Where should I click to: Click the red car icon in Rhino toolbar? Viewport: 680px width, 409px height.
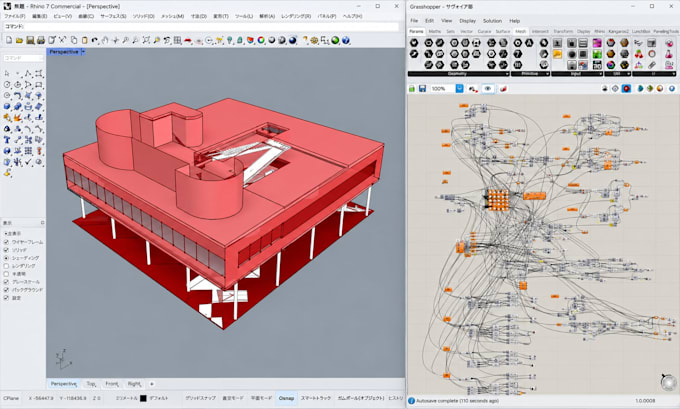pyautogui.click(x=188, y=40)
